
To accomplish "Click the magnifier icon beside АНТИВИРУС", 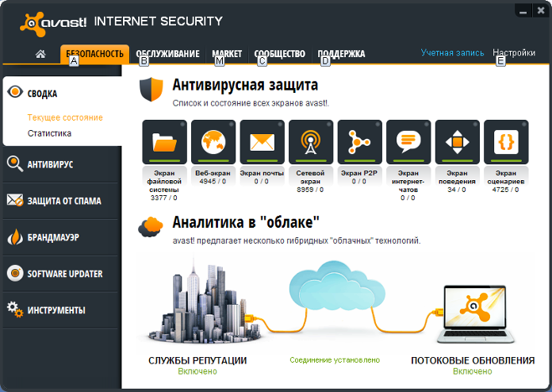I will (x=15, y=163).
